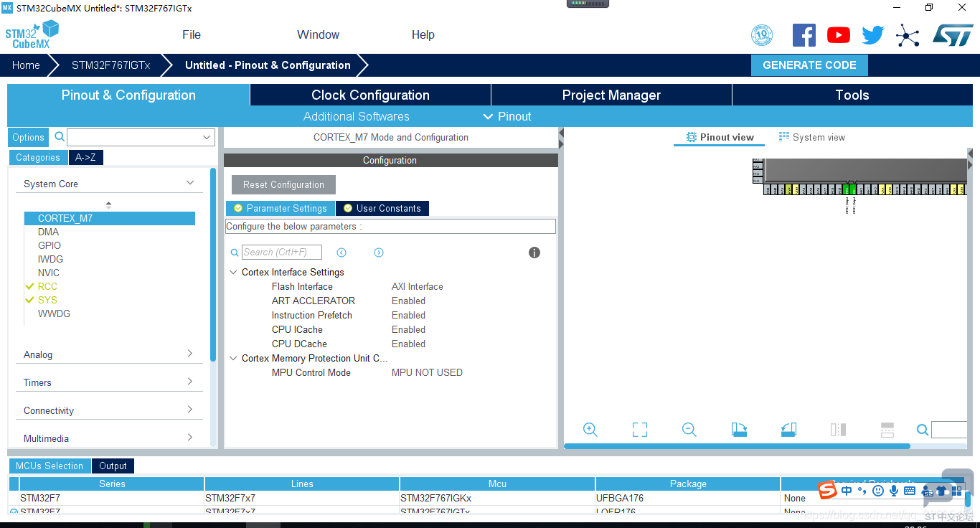Open the Output tab at the bottom

[113, 466]
